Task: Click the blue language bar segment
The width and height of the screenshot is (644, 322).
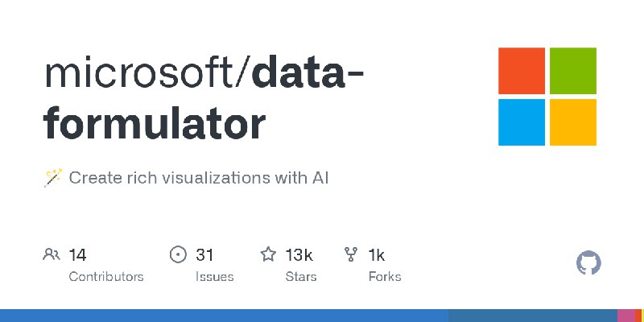Action: click(x=224, y=316)
